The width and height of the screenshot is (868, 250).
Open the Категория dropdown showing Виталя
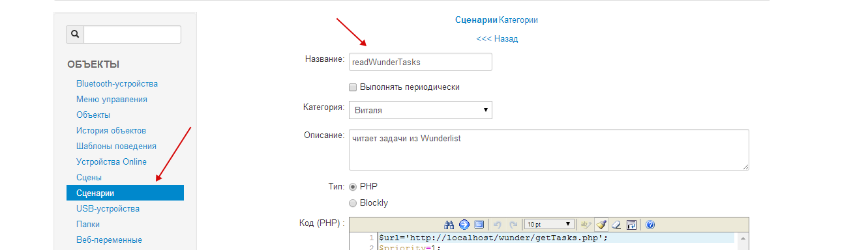point(421,110)
